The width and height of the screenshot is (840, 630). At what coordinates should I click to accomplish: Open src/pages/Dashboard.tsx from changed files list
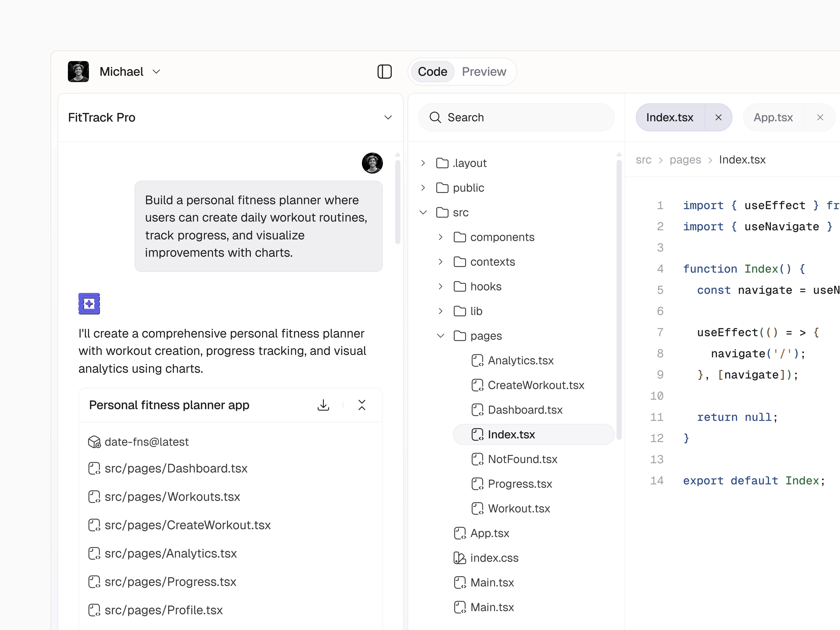pos(176,468)
